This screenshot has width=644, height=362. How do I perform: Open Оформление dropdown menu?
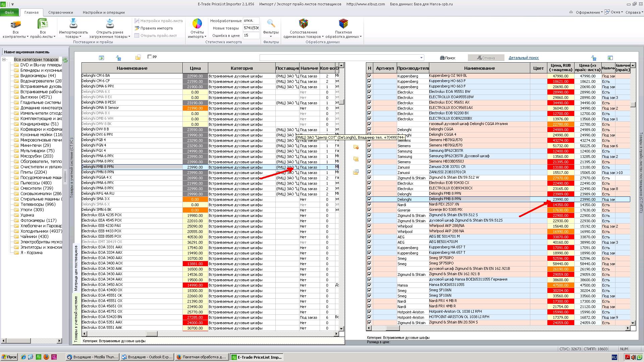click(x=589, y=12)
